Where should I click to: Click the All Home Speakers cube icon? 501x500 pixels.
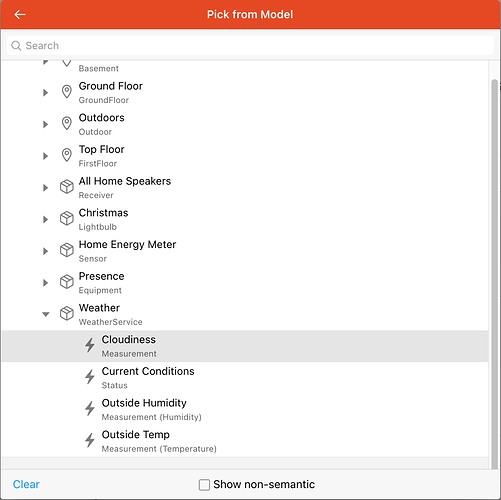(x=67, y=187)
